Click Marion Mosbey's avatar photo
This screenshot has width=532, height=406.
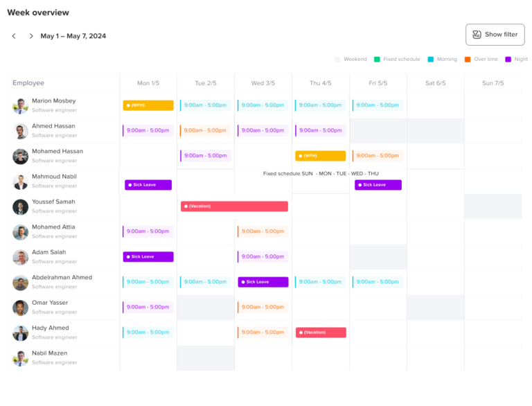(x=21, y=106)
